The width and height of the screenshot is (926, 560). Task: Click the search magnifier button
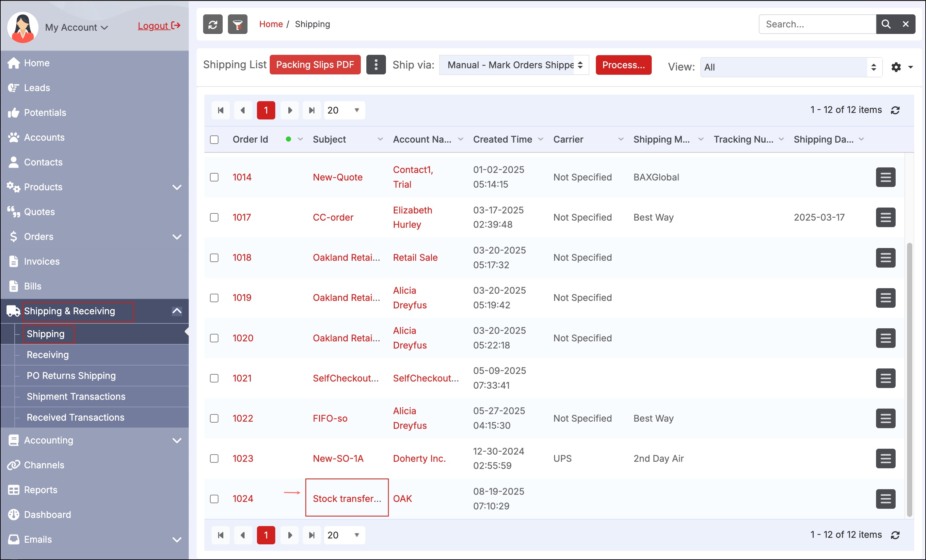coord(886,24)
